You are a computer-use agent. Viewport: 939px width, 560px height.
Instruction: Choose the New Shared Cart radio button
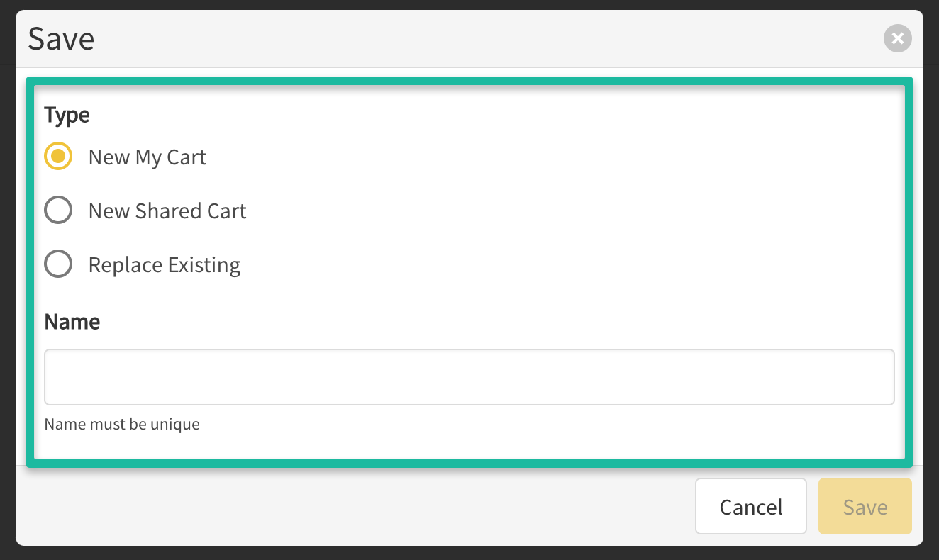58,211
